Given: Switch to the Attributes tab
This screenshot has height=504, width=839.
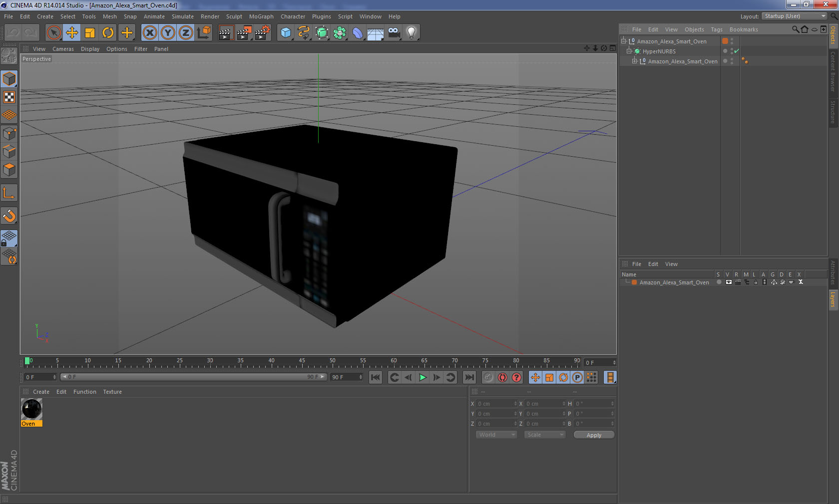Looking at the screenshot, I should tap(833, 272).
